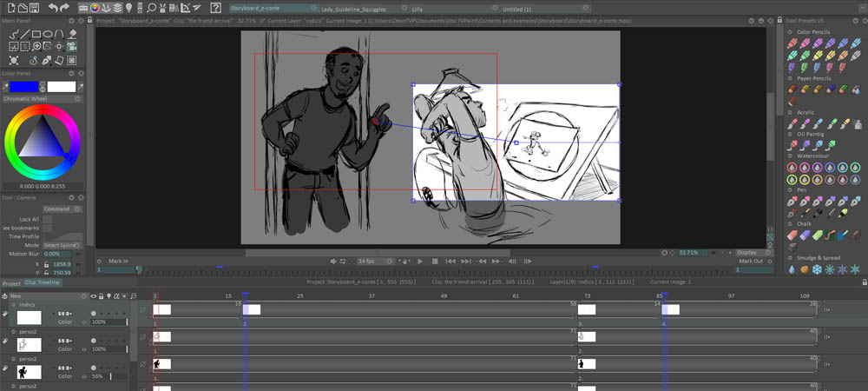Toggle all layers lock icon in timeline header
Screen dimensions: 868x391
[x=102, y=296]
